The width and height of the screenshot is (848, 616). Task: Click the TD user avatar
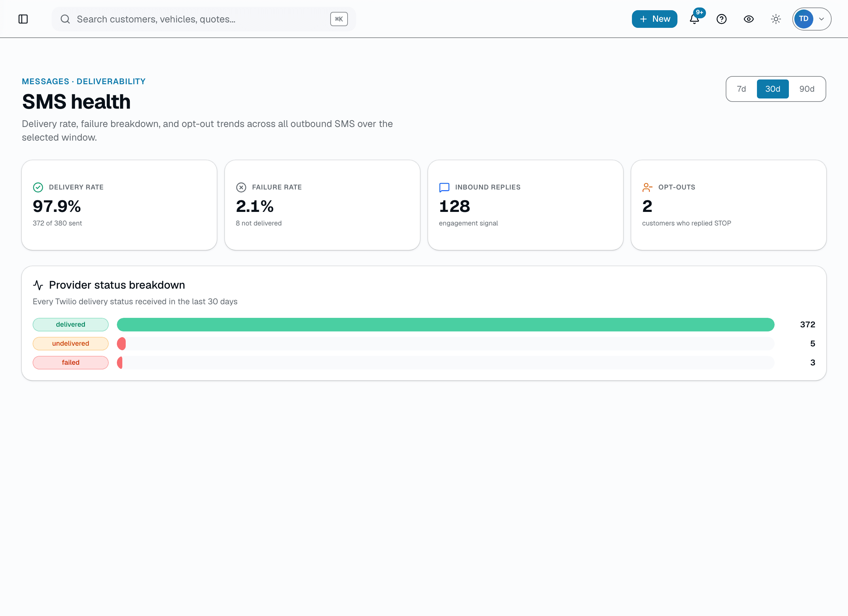803,19
